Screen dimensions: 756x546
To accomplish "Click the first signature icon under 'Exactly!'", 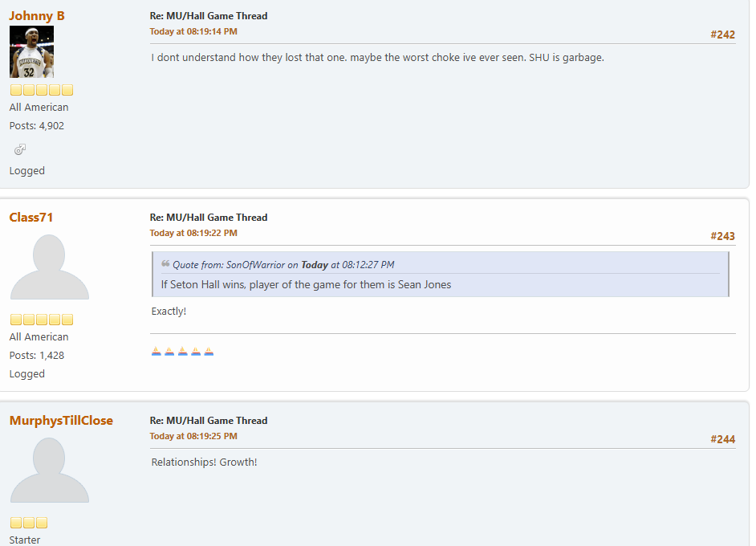I will pos(156,351).
